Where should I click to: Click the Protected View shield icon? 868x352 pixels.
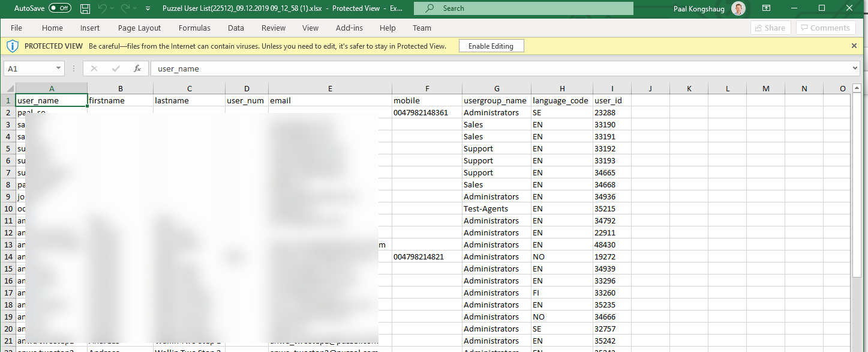(x=14, y=46)
